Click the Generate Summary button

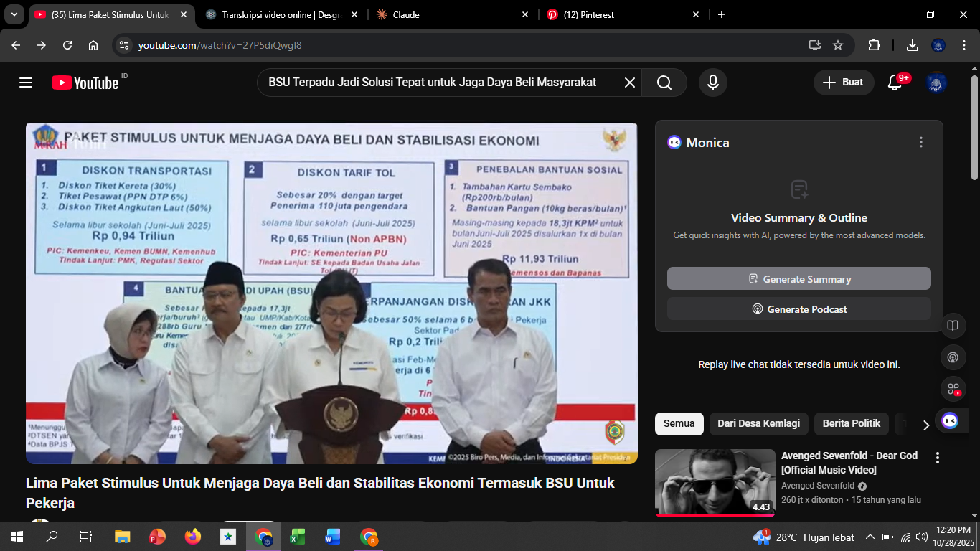coord(798,278)
